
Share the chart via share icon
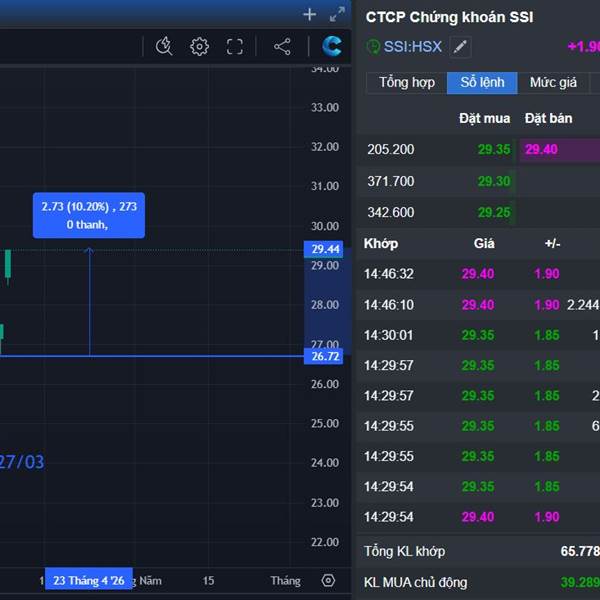[282, 47]
